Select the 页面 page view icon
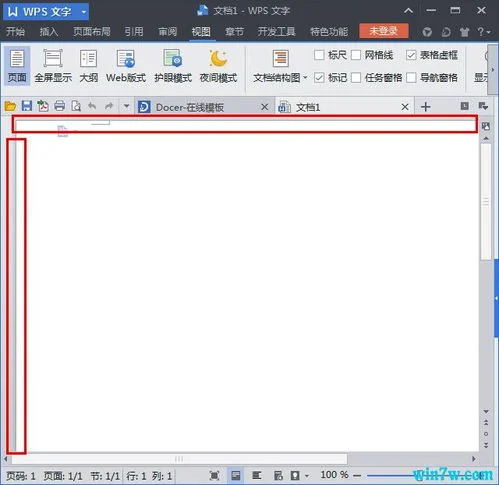This screenshot has height=485, width=499. click(17, 65)
